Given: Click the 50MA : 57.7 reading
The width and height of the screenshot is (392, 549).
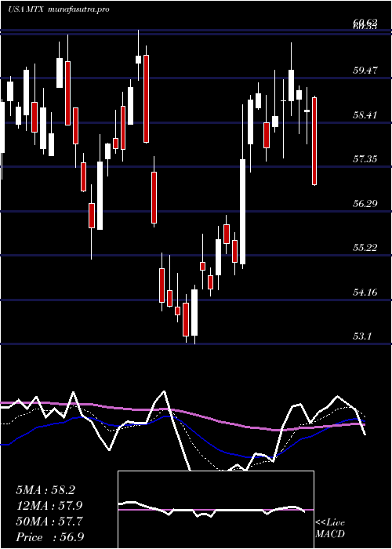Looking at the screenshot, I should coord(49,522).
